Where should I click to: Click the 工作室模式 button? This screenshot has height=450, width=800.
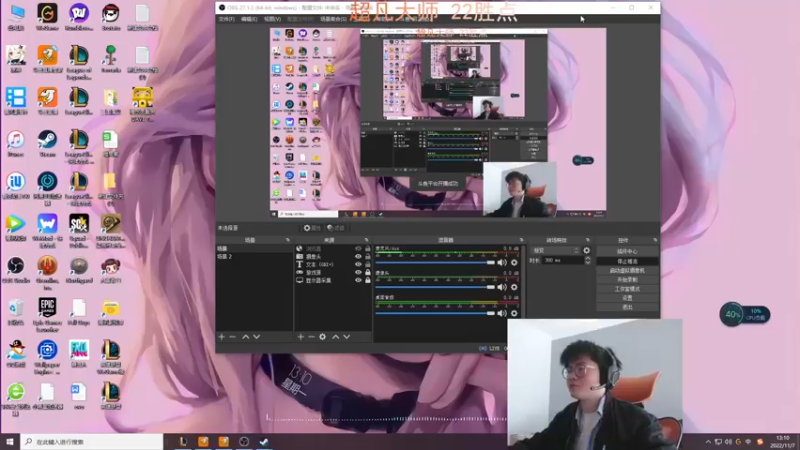tap(627, 289)
